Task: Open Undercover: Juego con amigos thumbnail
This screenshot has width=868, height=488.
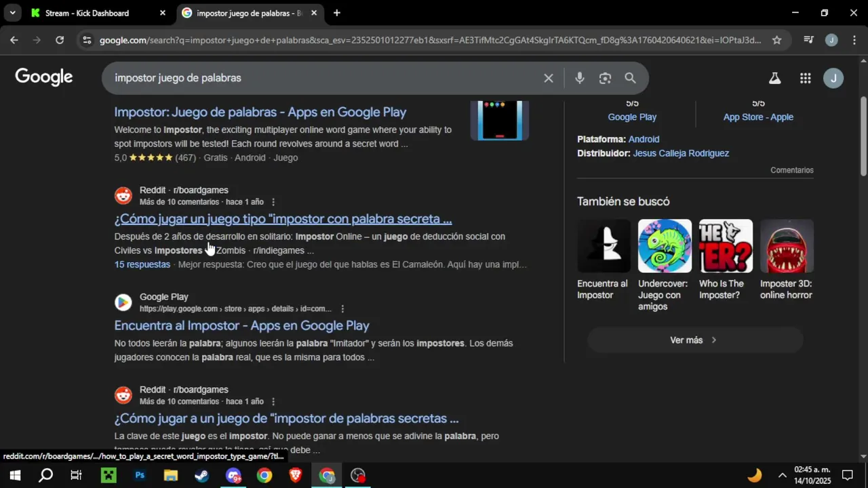Action: pyautogui.click(x=665, y=245)
